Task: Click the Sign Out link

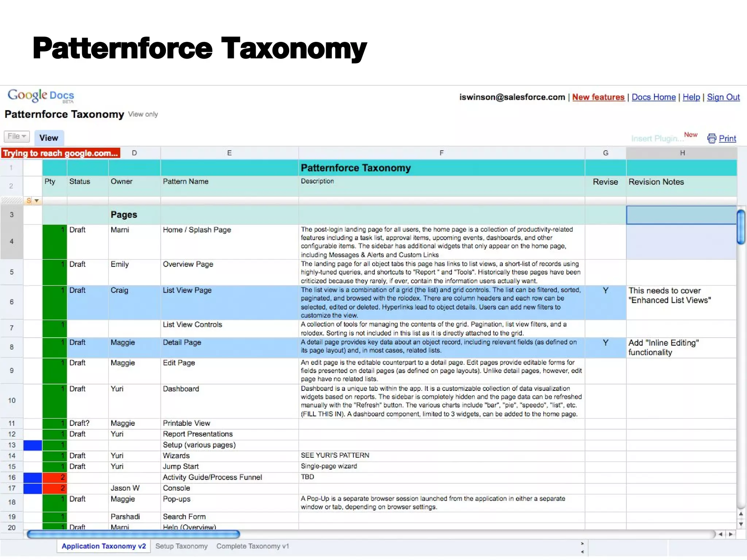Action: (x=723, y=97)
